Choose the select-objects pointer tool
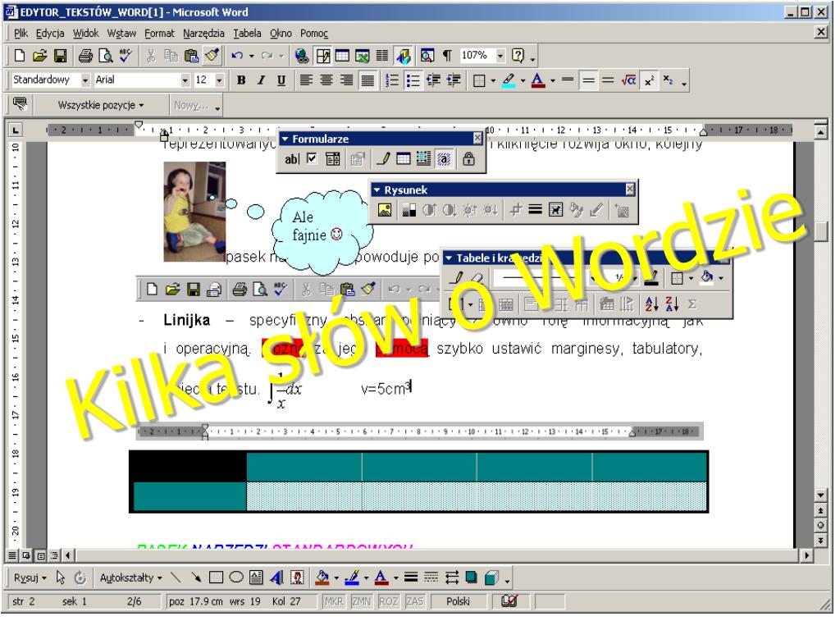 (61, 577)
